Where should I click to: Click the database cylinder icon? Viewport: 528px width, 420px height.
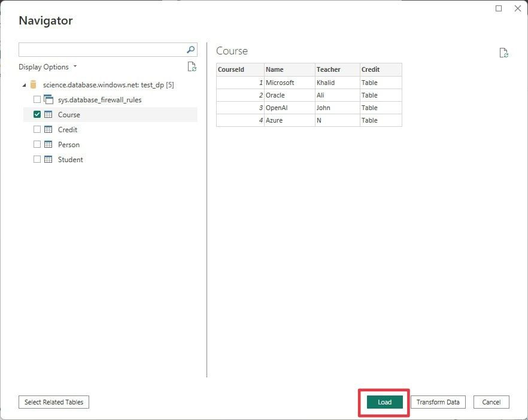[34, 84]
